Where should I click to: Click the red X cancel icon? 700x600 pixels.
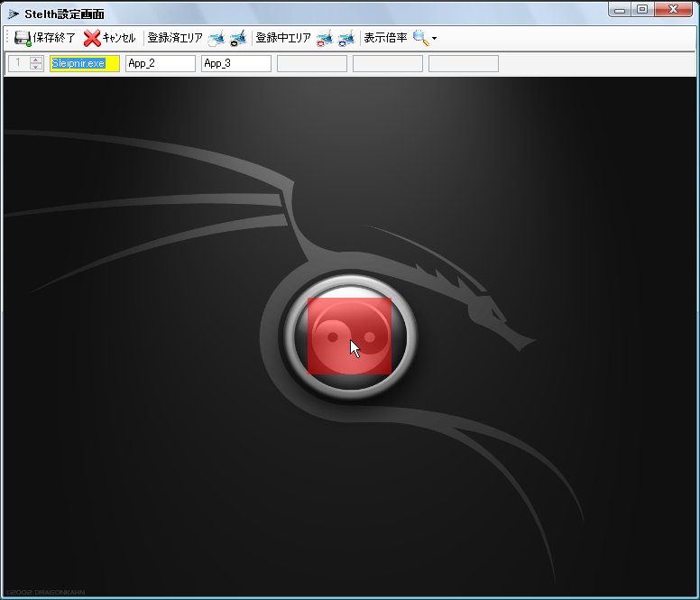[92, 39]
